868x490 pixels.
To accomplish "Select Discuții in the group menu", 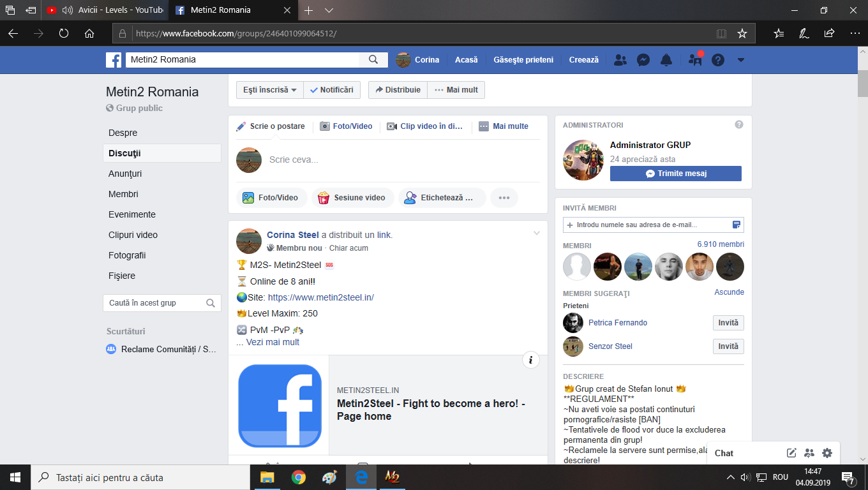I will pyautogui.click(x=162, y=153).
